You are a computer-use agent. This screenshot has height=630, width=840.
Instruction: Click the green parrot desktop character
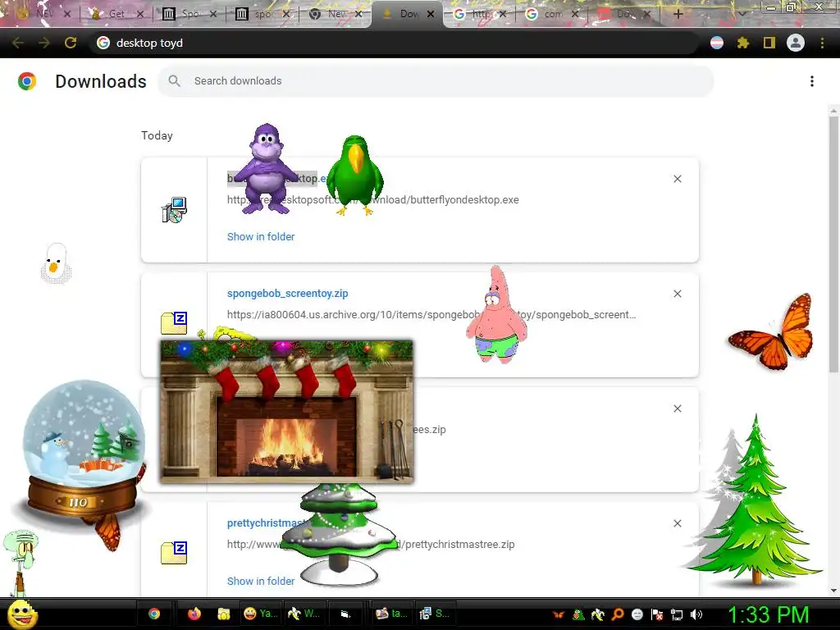[x=354, y=175]
